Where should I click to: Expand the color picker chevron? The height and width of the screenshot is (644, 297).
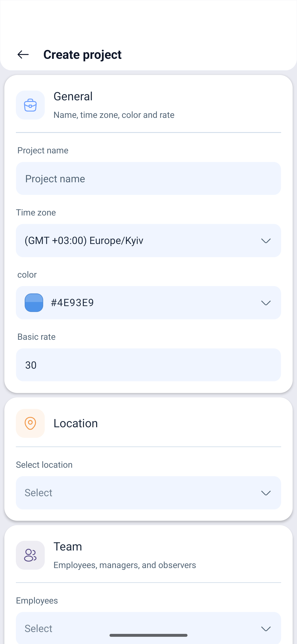(266, 303)
